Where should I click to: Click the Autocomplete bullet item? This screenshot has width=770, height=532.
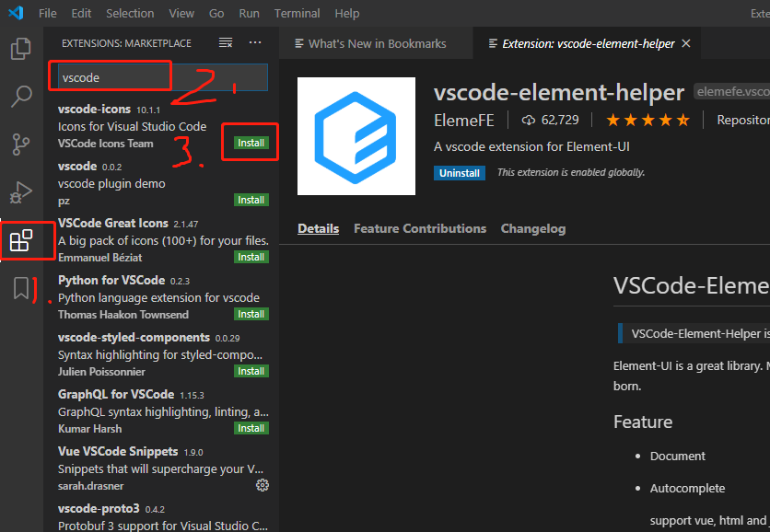[x=687, y=489]
